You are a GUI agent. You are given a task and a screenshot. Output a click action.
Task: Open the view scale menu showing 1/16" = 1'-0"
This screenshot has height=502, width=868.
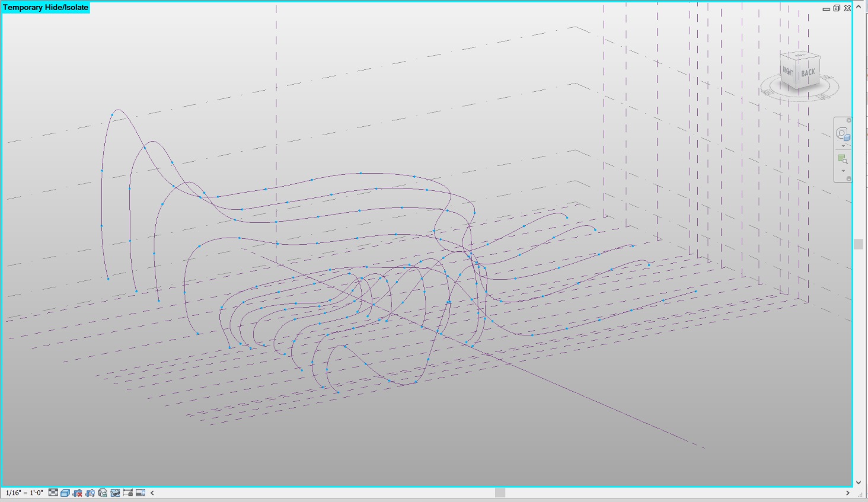(24, 492)
